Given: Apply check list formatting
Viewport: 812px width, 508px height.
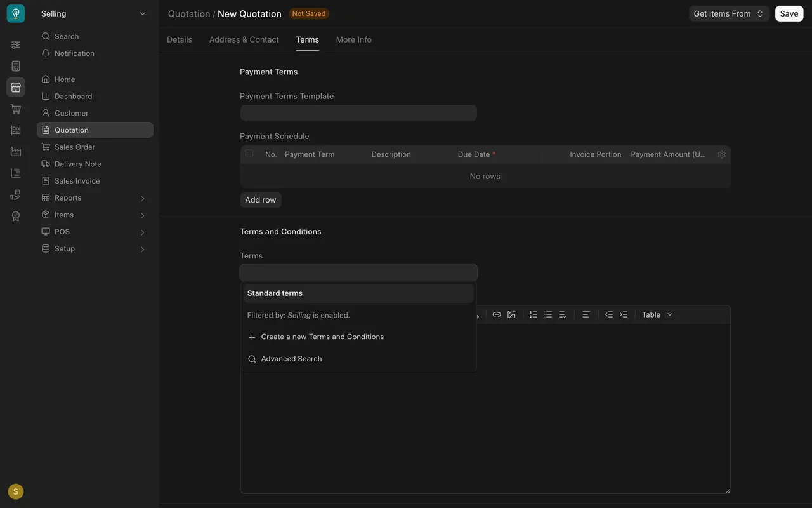Looking at the screenshot, I should [x=563, y=314].
